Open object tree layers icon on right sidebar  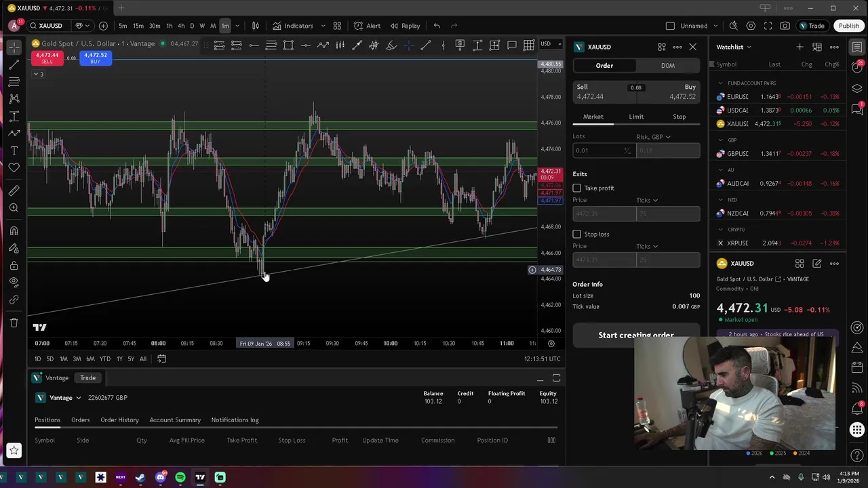[857, 89]
